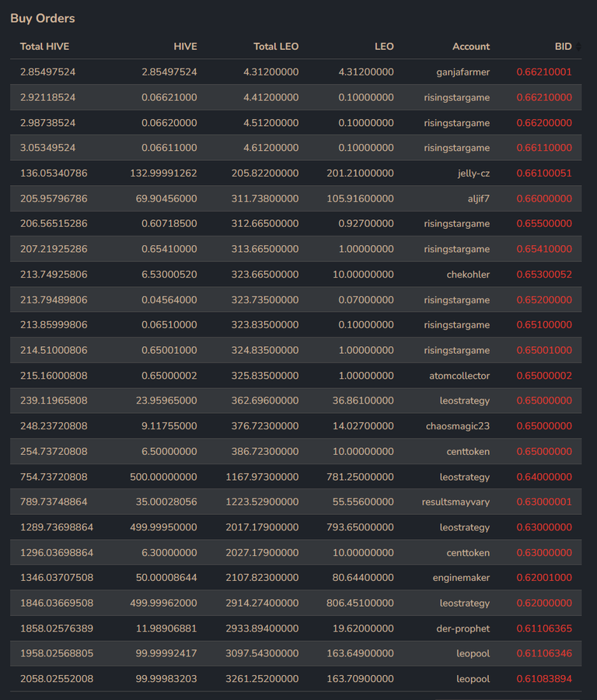Viewport: 597px width, 700px height.
Task: Sort by the BID column header
Action: (563, 47)
